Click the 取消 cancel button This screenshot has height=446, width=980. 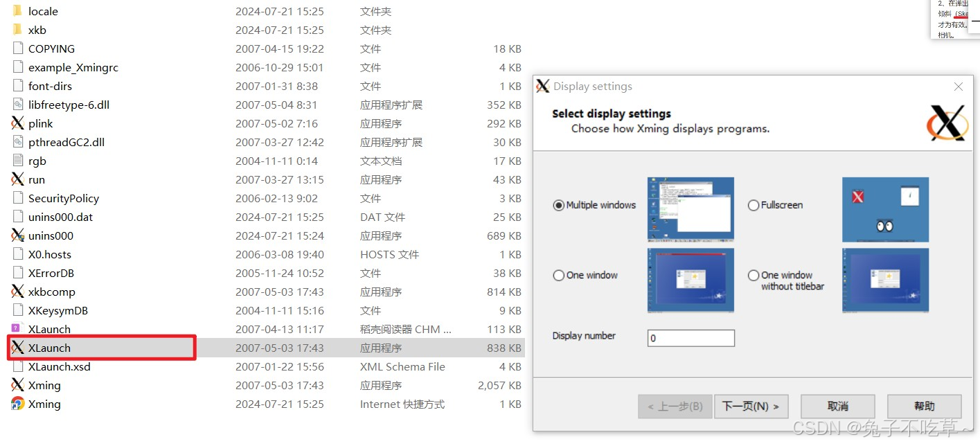point(838,407)
